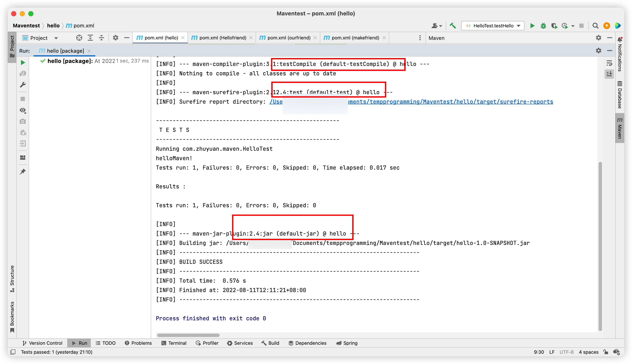
Task: Open the user account dropdown
Action: (437, 26)
